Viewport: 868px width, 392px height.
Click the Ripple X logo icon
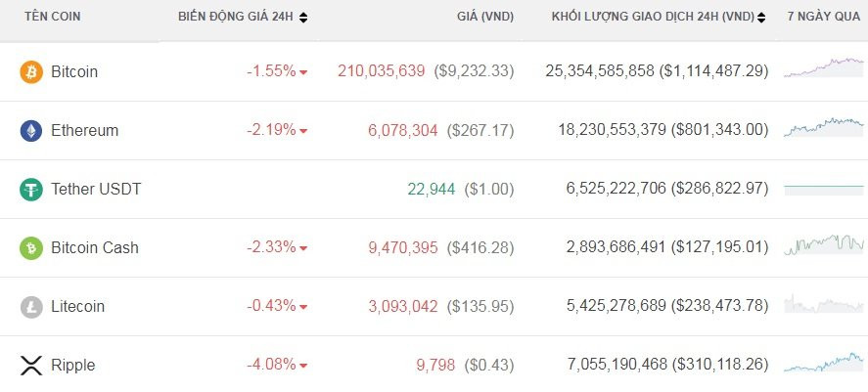(x=31, y=365)
